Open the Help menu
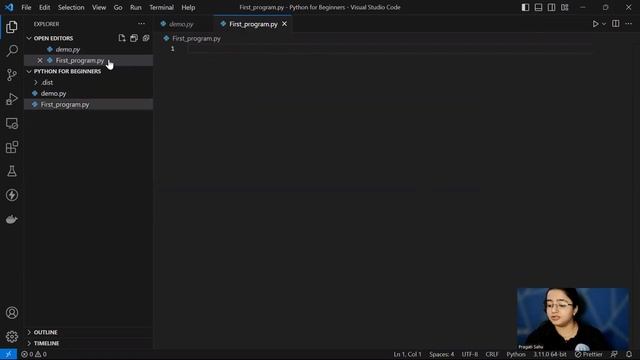 (188, 7)
